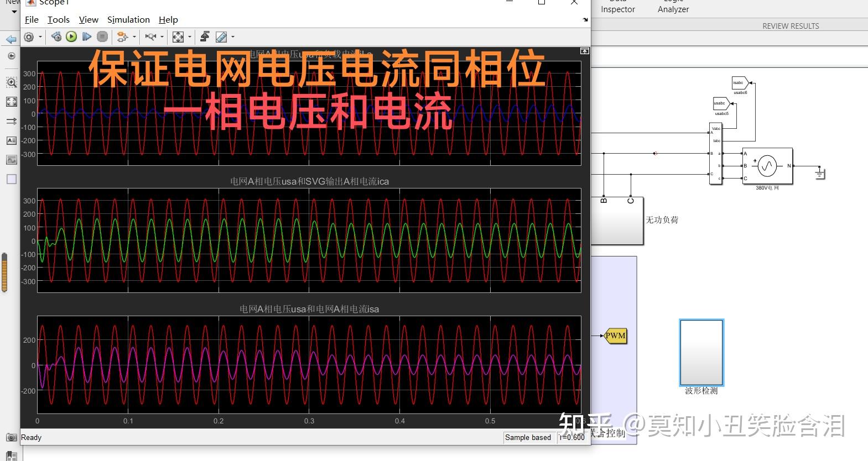Expand the configuration properties dropdown arrow
The width and height of the screenshot is (868, 461).
(x=40, y=37)
